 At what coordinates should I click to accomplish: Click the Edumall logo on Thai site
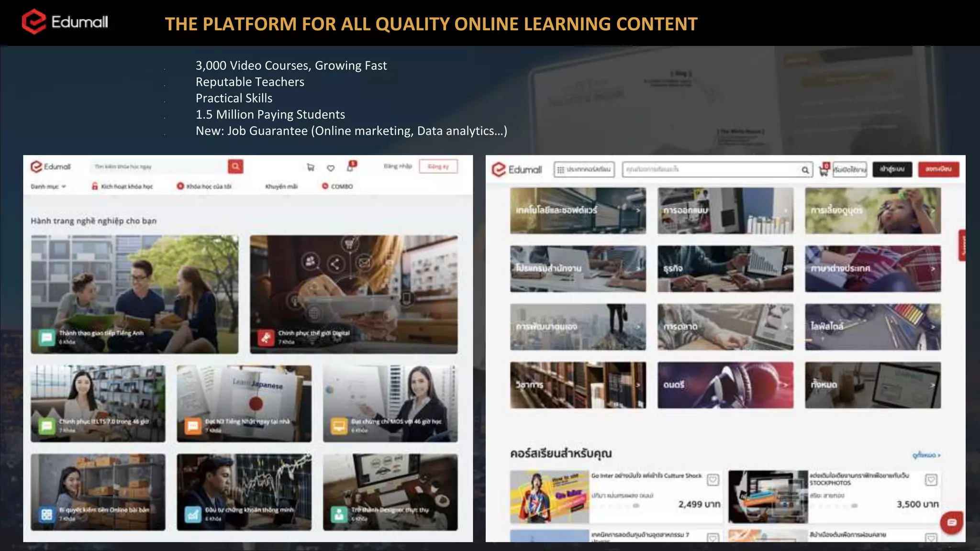click(x=517, y=169)
